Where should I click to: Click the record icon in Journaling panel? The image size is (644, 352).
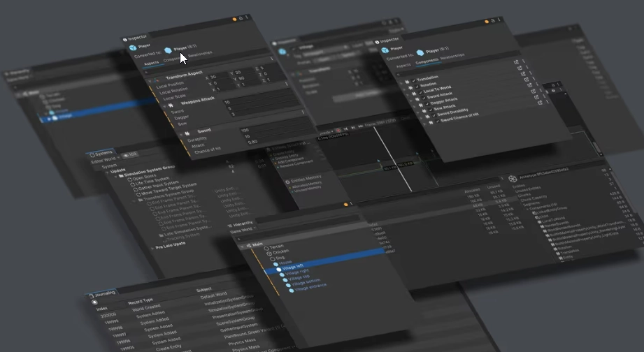coord(95,302)
